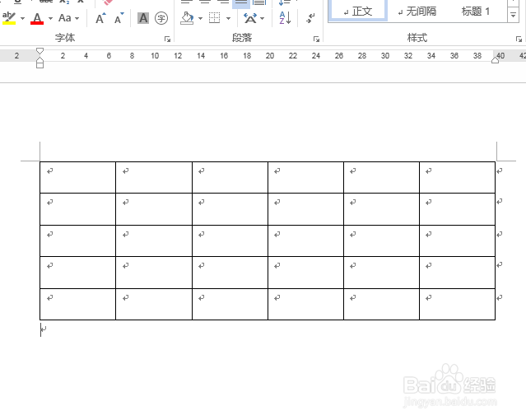The width and height of the screenshot is (526, 420).
Task: Click the last cell of the bottom row
Action: tap(457, 304)
